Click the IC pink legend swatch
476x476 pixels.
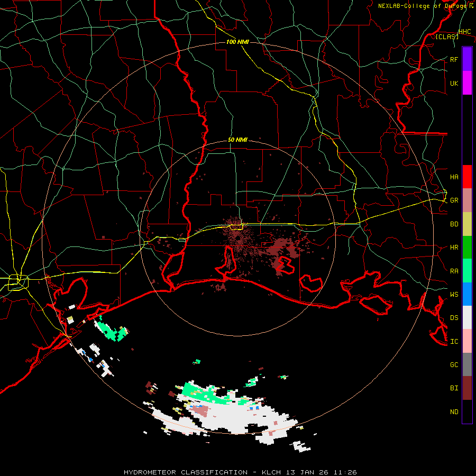click(x=467, y=341)
